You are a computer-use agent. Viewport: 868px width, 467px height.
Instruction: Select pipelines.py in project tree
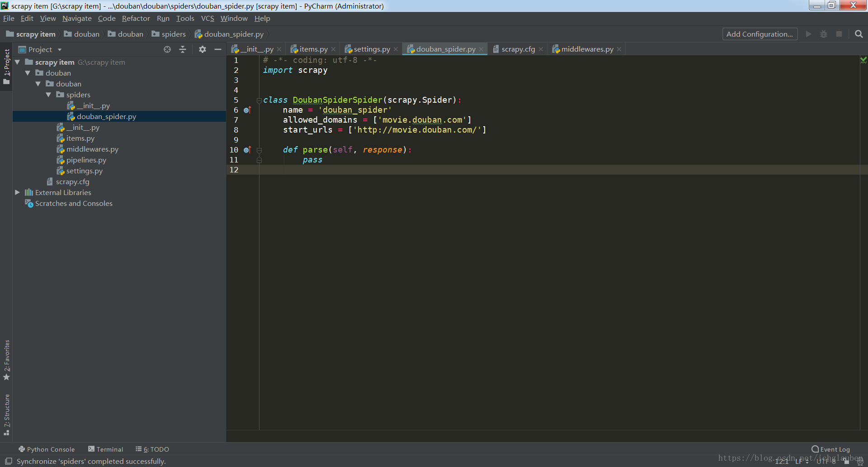(119, 160)
